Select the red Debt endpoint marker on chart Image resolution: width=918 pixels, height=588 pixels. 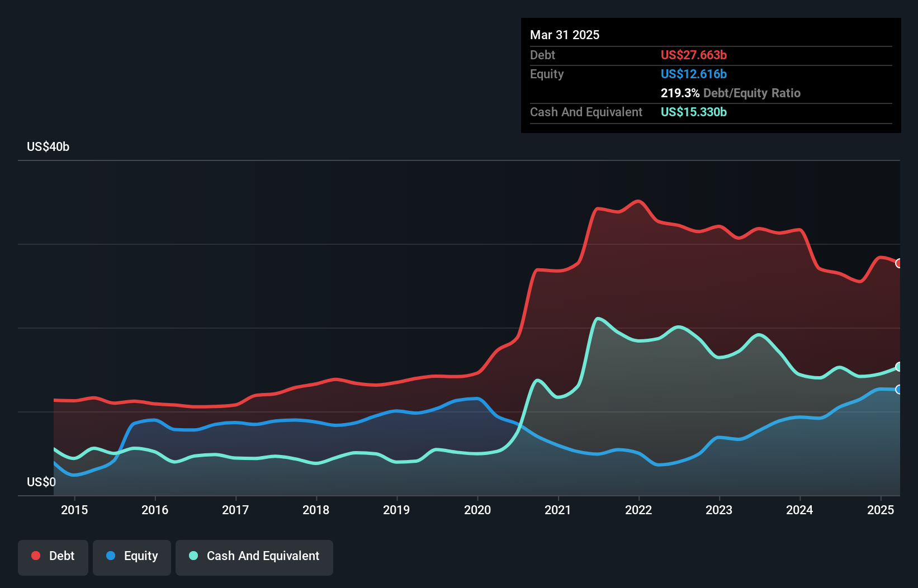click(899, 263)
